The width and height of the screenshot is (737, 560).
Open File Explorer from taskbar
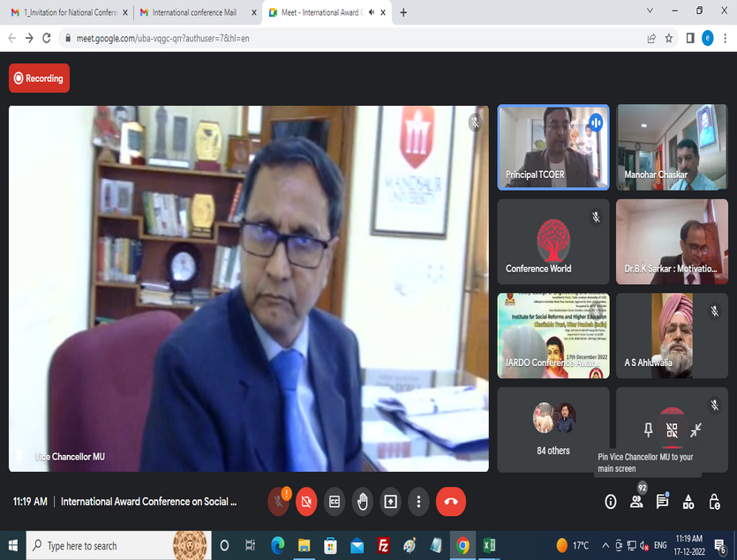305,545
